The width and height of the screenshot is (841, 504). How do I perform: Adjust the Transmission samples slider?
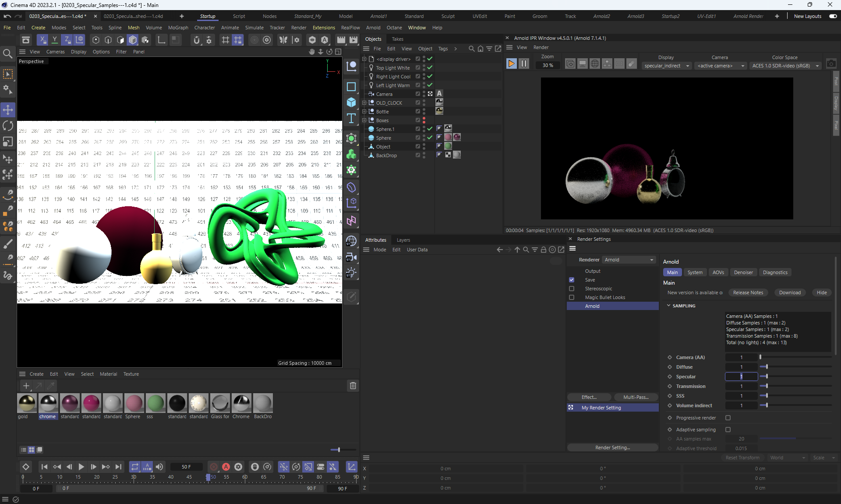[767, 386]
